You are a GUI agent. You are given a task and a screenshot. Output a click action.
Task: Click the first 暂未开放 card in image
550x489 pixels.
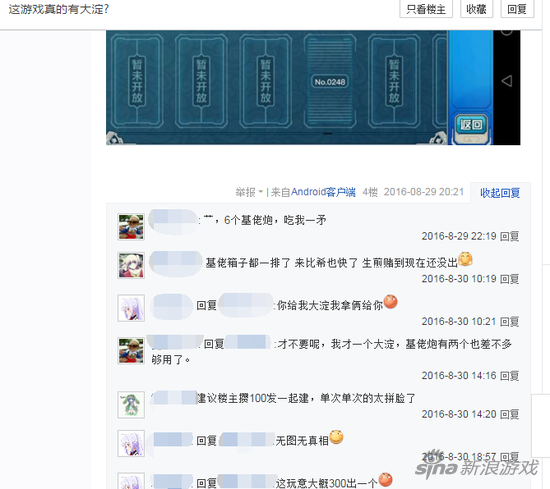(x=137, y=81)
